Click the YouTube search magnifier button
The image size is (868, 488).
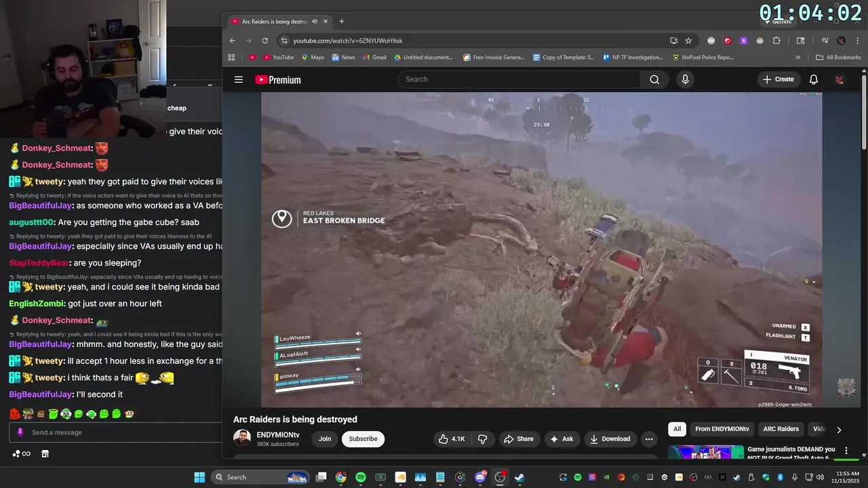(654, 79)
